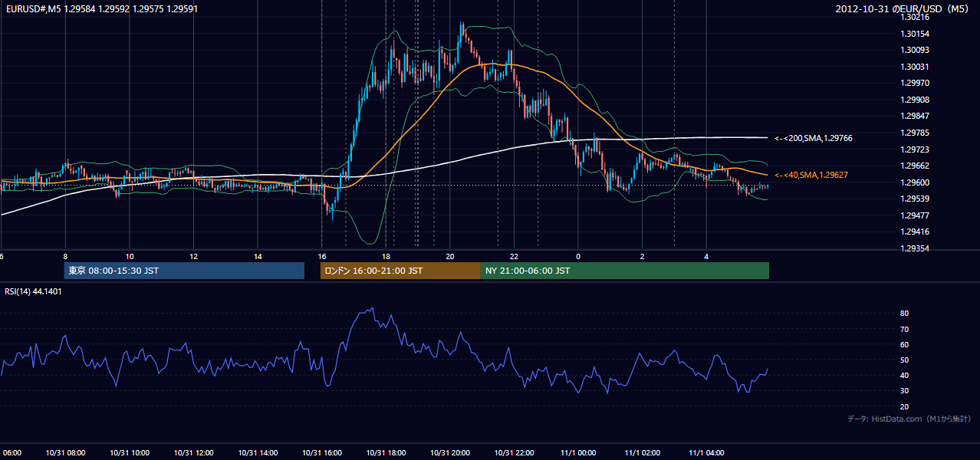Image resolution: width=980 pixels, height=460 pixels.
Task: Click price axis value 1.30216
Action: [916, 17]
